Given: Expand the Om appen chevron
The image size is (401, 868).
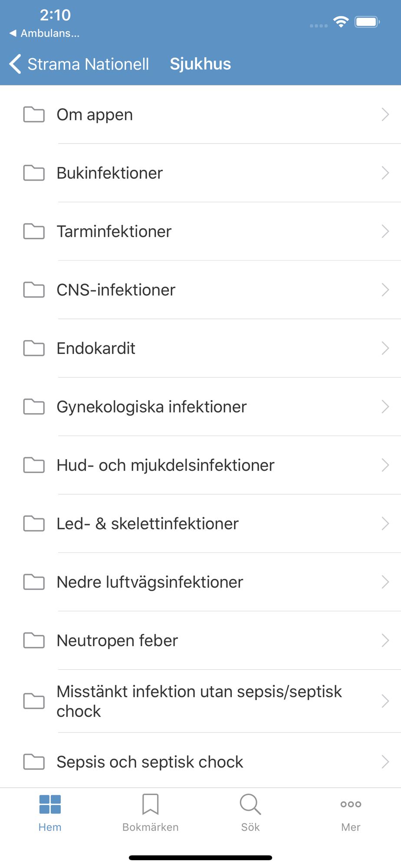Looking at the screenshot, I should (385, 115).
